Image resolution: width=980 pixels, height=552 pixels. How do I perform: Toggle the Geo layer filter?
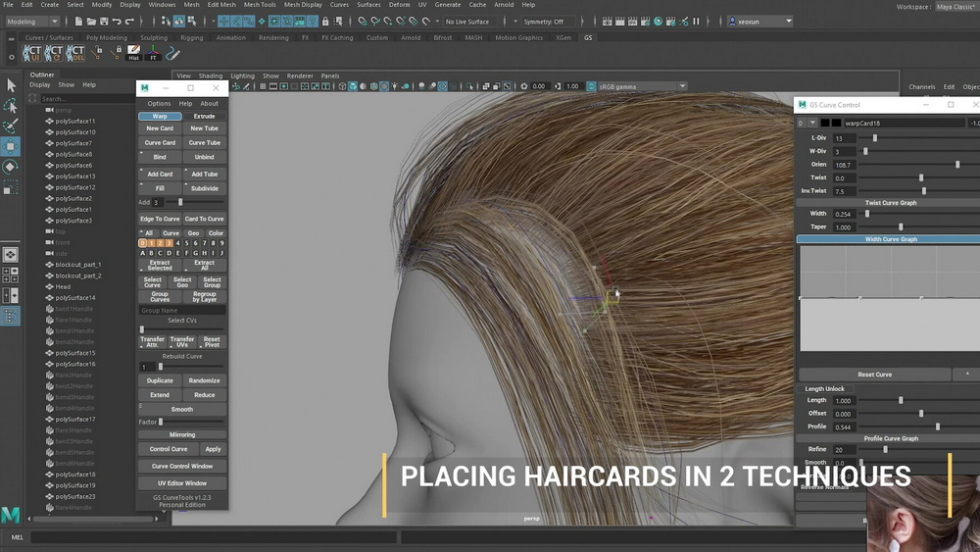[x=193, y=233]
